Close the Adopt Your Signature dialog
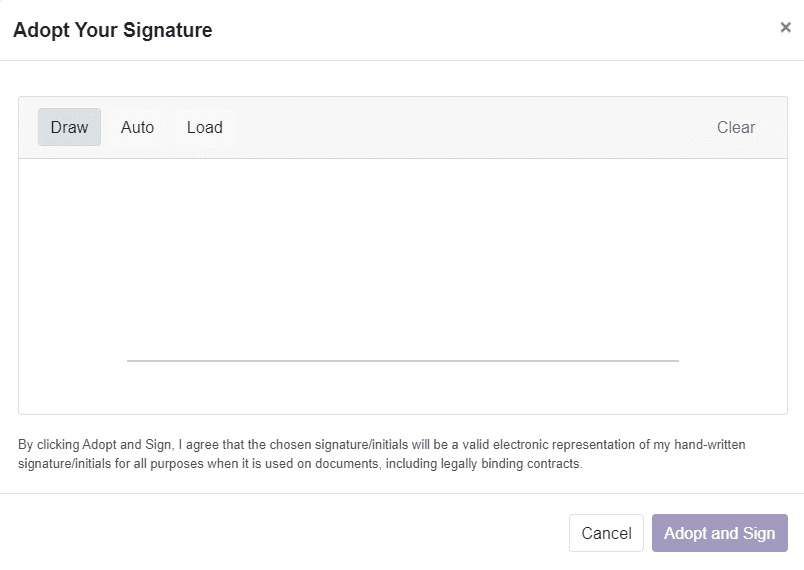 click(x=785, y=28)
